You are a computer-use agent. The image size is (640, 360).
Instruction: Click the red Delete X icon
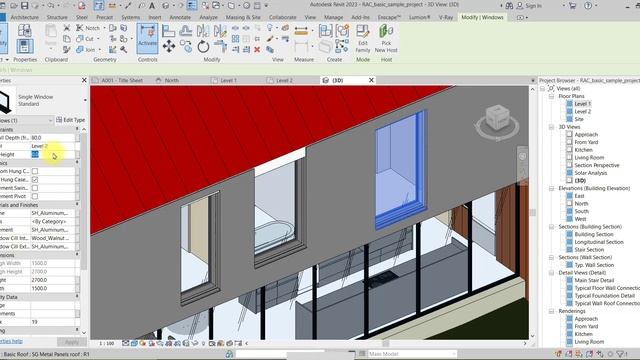point(257,49)
